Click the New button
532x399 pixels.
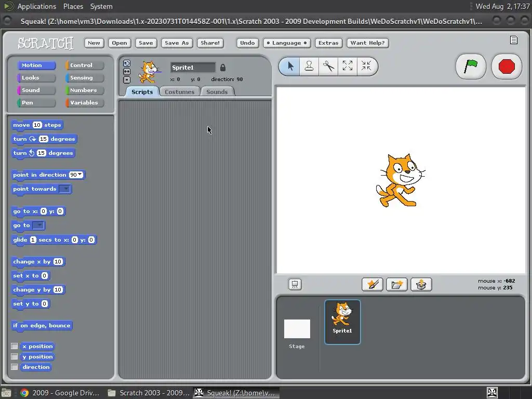click(x=94, y=43)
